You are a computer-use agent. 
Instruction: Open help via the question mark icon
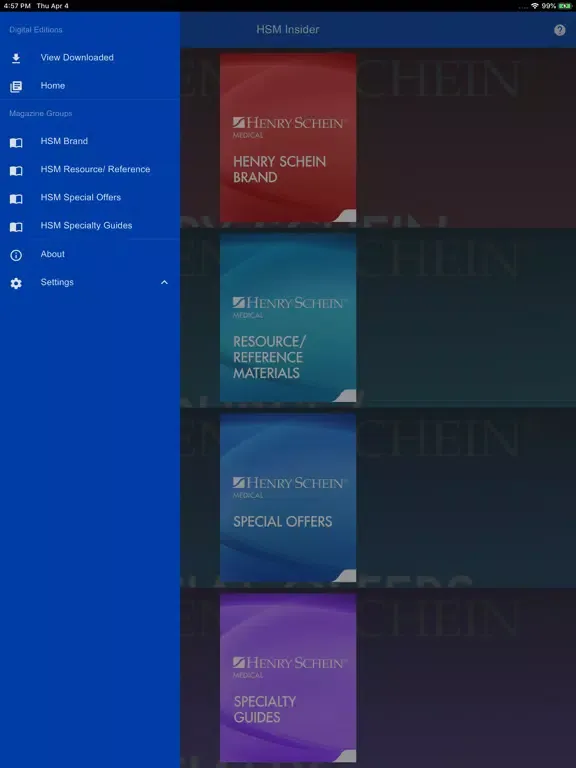point(559,30)
